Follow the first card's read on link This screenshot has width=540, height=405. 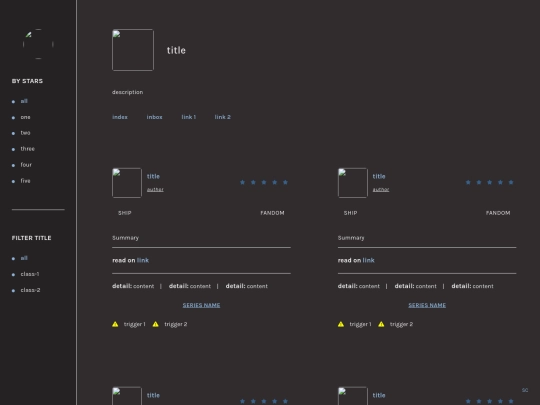click(143, 260)
